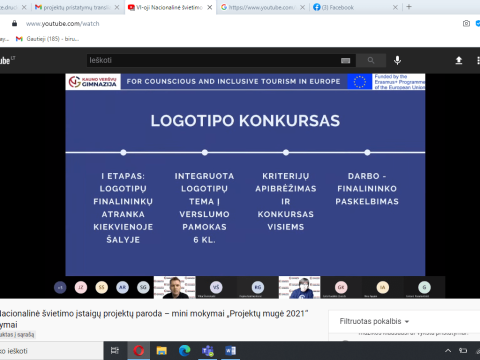The width and height of the screenshot is (480, 360).
Task: Click the 'Logotipo konkursas' video player
Action: coord(245,175)
